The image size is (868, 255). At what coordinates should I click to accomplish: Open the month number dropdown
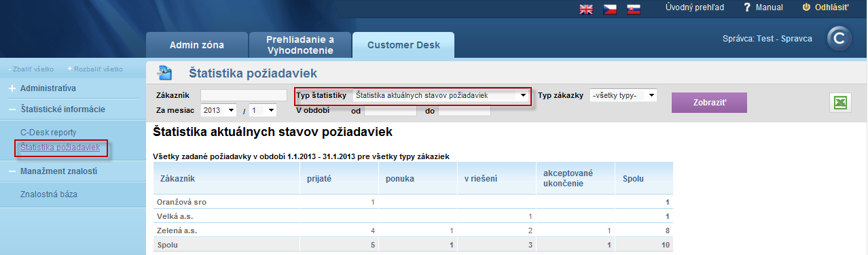point(262,109)
